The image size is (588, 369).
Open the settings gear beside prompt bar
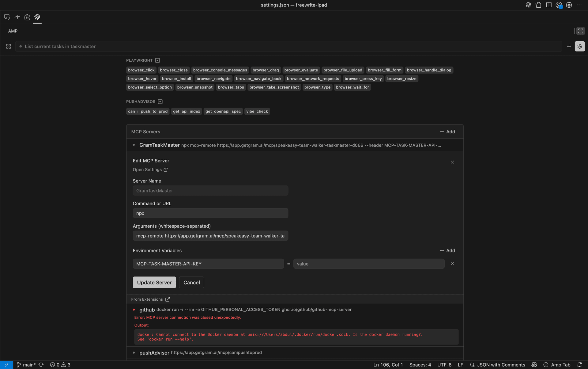(580, 46)
